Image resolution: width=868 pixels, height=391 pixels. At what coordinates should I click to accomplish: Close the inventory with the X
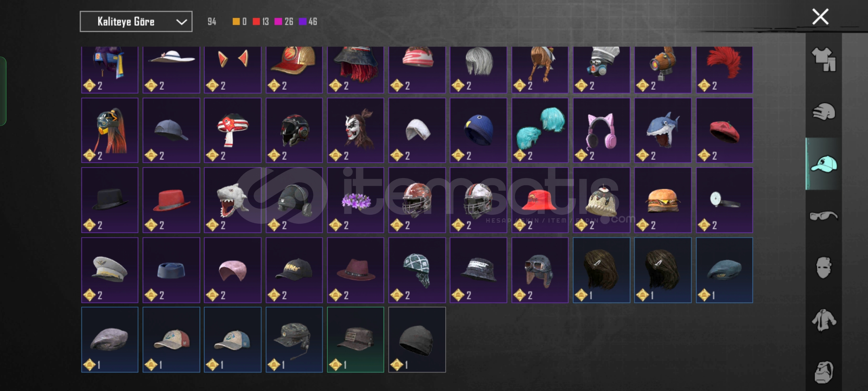click(x=820, y=17)
